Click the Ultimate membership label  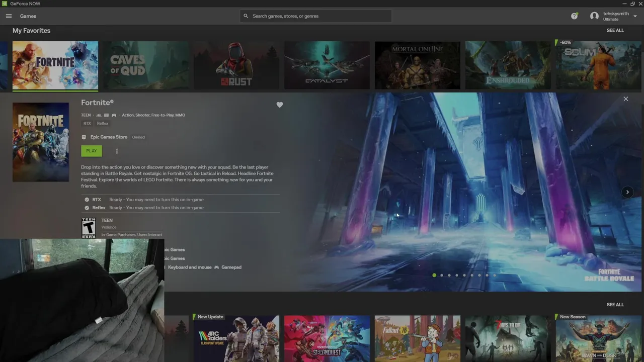611,20
